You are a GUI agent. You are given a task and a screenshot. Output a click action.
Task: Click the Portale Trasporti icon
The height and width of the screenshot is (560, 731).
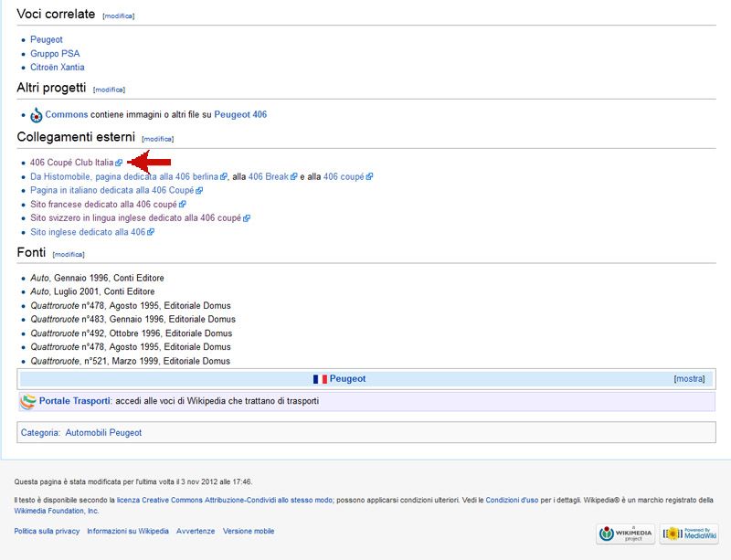[x=28, y=401]
